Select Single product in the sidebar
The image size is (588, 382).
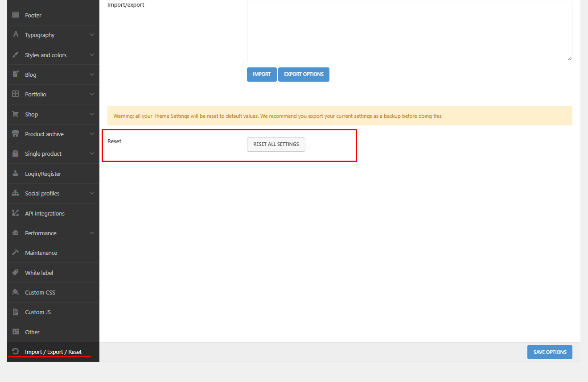click(x=53, y=154)
